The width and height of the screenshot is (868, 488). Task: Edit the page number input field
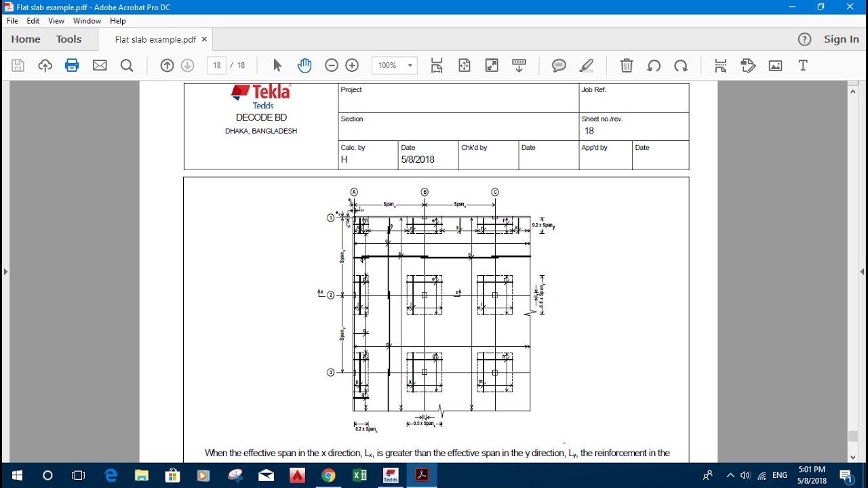click(216, 65)
